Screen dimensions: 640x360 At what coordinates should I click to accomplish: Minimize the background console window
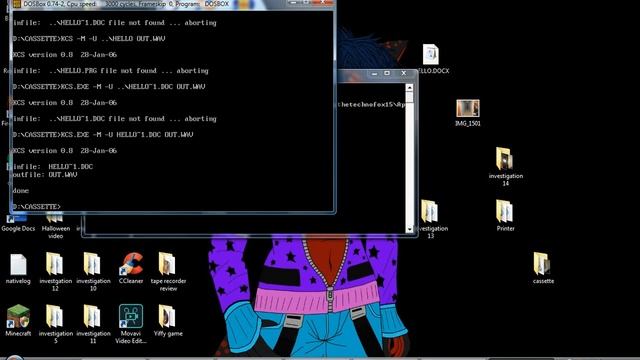[x=374, y=73]
